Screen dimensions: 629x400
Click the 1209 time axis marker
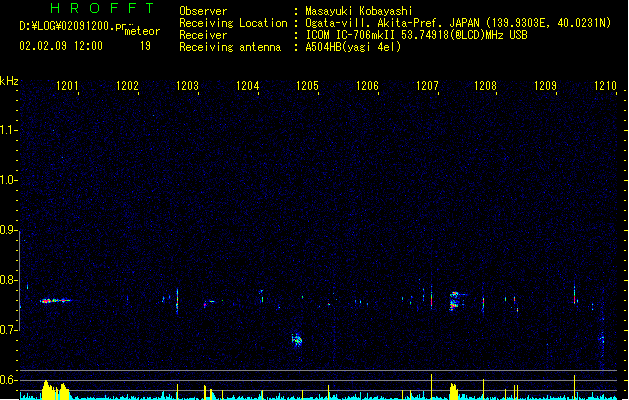[x=546, y=85]
